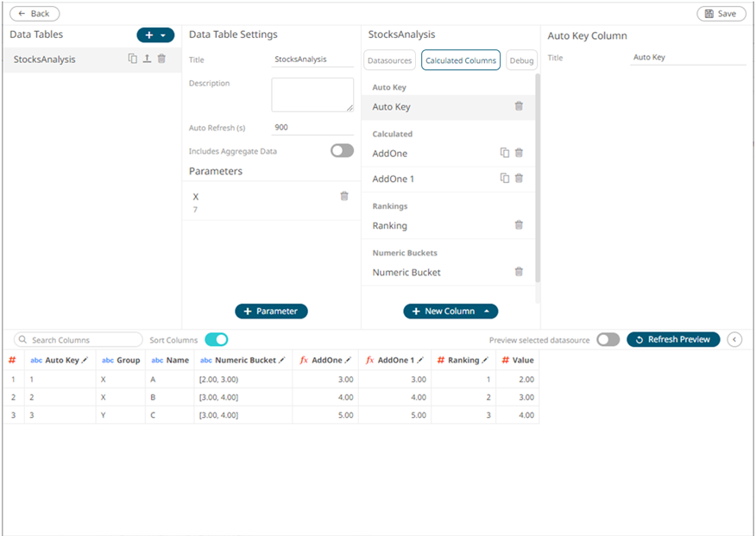Duplicate the StocksAnalysis data table
This screenshot has height=536, width=756.
[x=133, y=59]
